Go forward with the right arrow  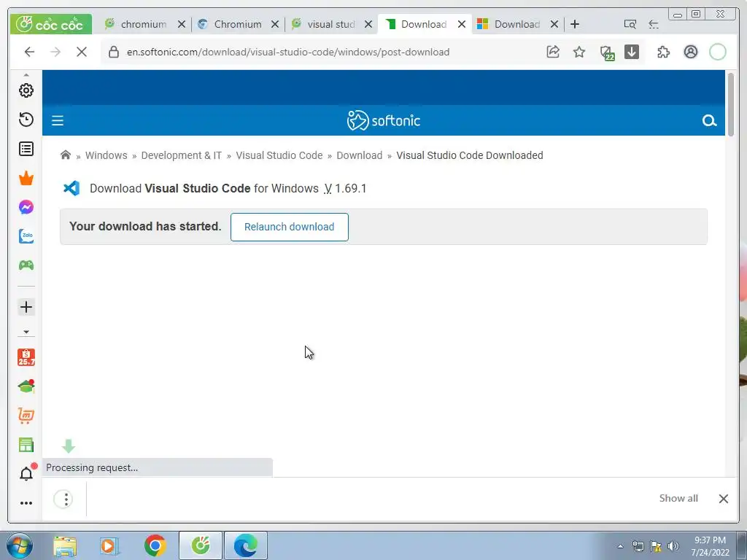tap(55, 52)
